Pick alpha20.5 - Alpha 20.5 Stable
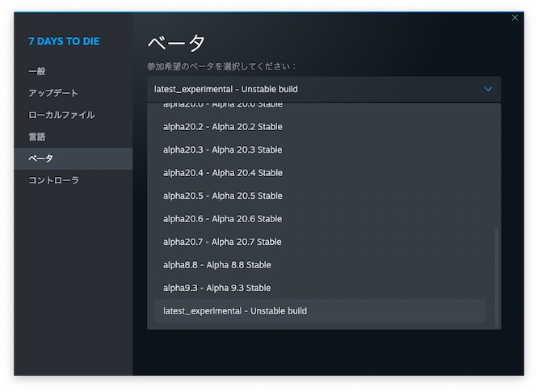Viewport: 538px width, 392px height. [223, 196]
